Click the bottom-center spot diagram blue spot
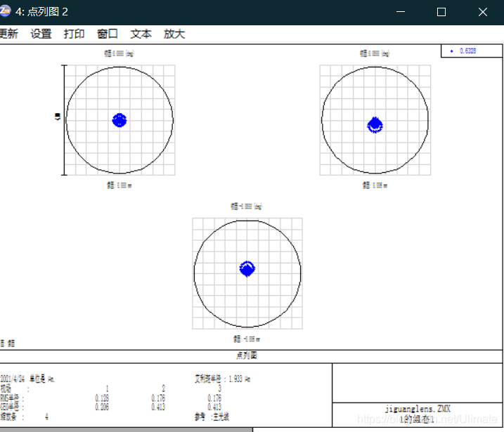This screenshot has height=432, width=504. (x=247, y=268)
